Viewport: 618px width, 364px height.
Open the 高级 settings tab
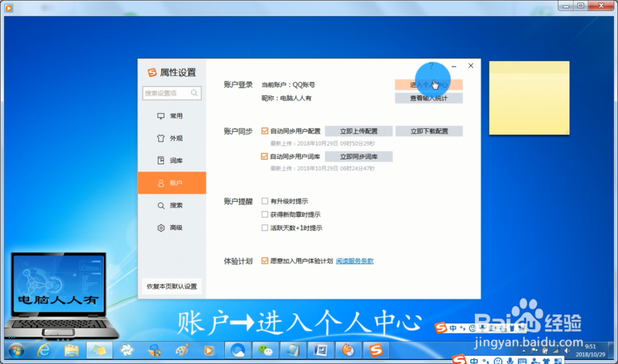[172, 227]
